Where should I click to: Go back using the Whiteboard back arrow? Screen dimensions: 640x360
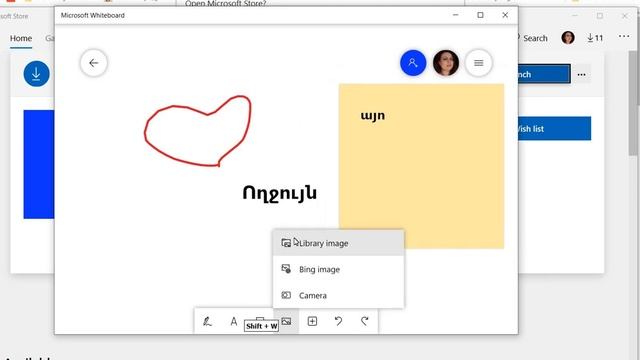click(x=93, y=63)
